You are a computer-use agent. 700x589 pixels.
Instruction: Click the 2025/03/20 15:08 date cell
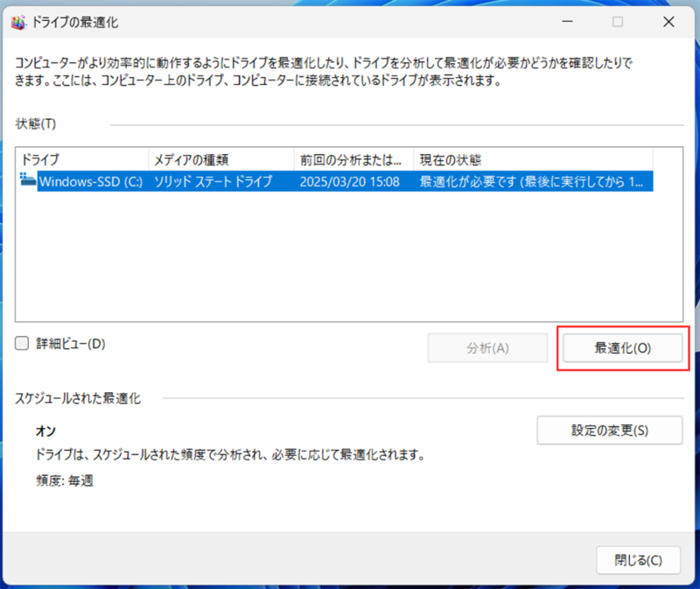coord(349,181)
